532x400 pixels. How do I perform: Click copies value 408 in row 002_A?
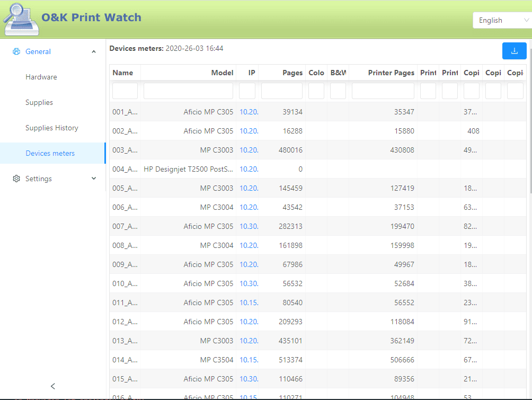click(473, 131)
